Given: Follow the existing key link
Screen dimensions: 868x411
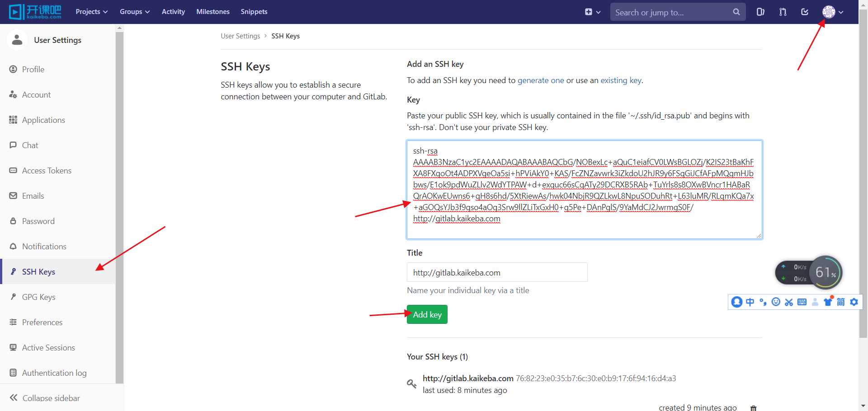Looking at the screenshot, I should pyautogui.click(x=621, y=80).
